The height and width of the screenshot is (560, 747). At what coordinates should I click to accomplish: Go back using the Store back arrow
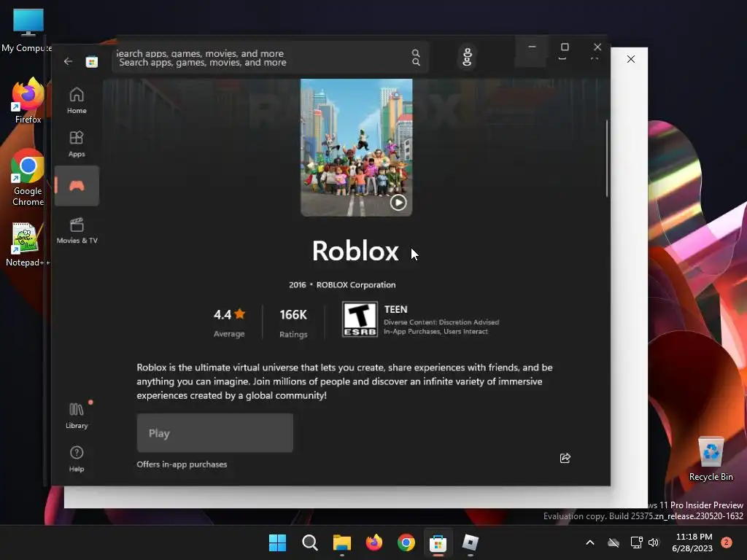[68, 61]
